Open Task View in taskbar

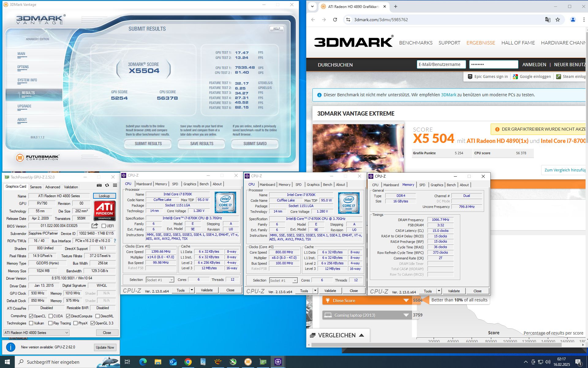click(x=127, y=362)
